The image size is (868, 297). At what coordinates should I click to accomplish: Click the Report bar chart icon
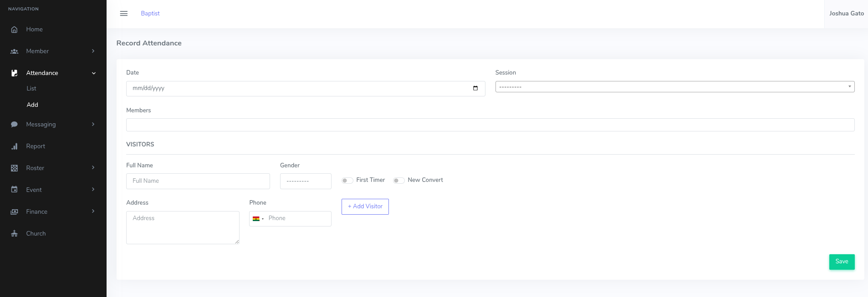pyautogui.click(x=14, y=146)
